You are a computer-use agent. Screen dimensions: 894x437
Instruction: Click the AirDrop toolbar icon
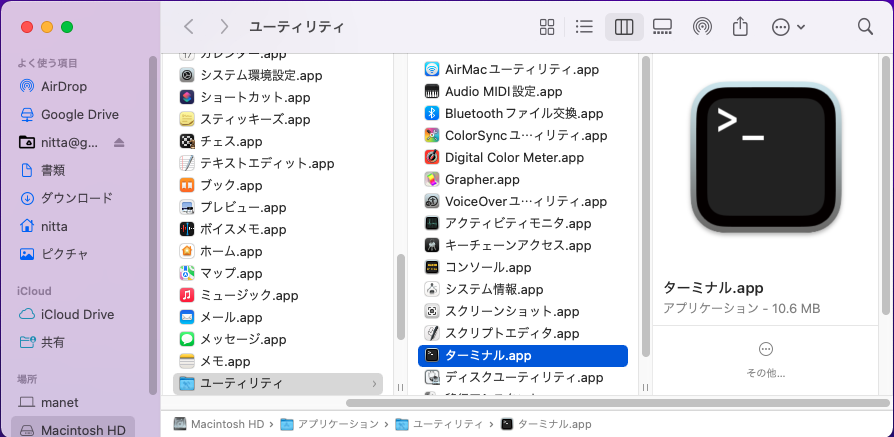click(702, 27)
